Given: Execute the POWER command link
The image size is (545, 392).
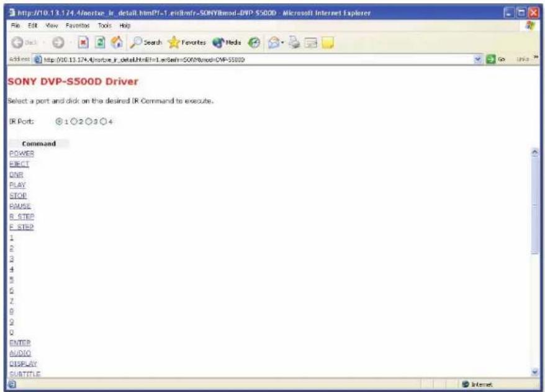Looking at the screenshot, I should (22, 153).
